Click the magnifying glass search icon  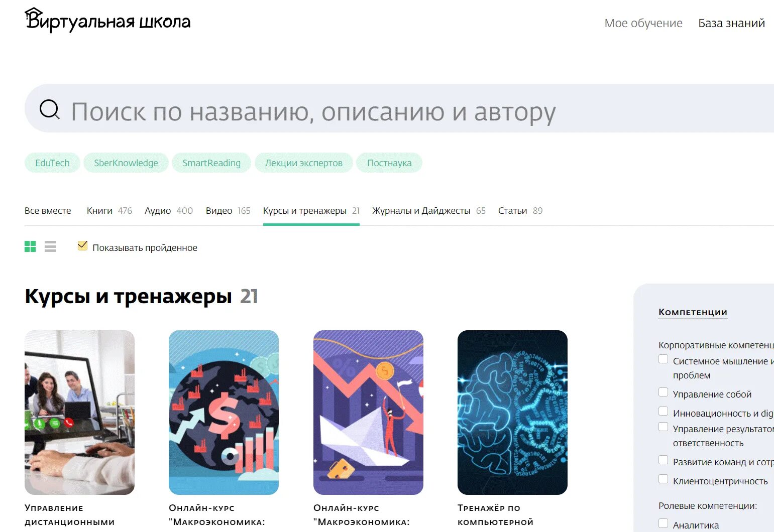click(x=50, y=109)
